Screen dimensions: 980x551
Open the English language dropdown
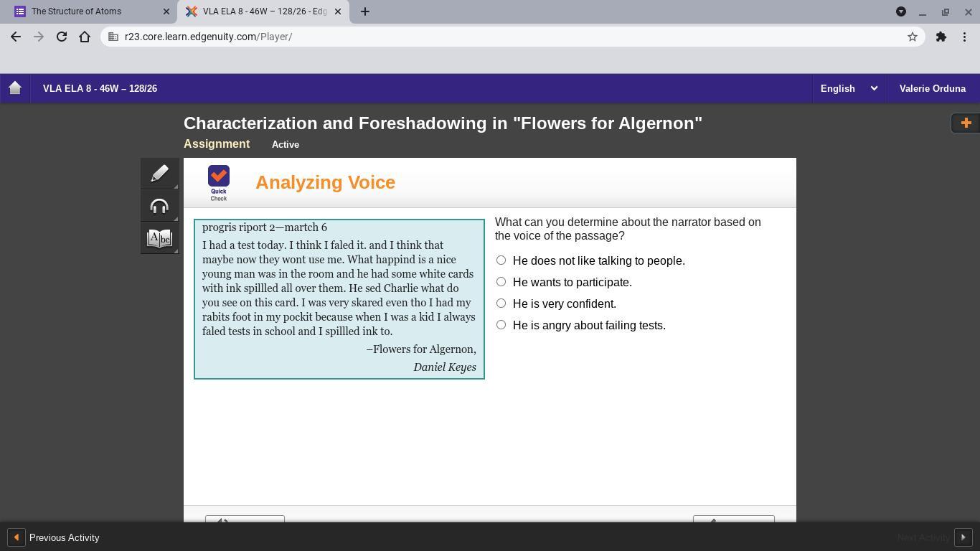pos(848,88)
